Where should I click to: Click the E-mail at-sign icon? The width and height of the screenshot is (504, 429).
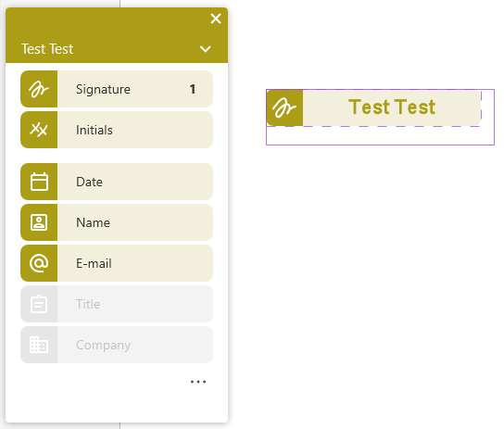(39, 263)
